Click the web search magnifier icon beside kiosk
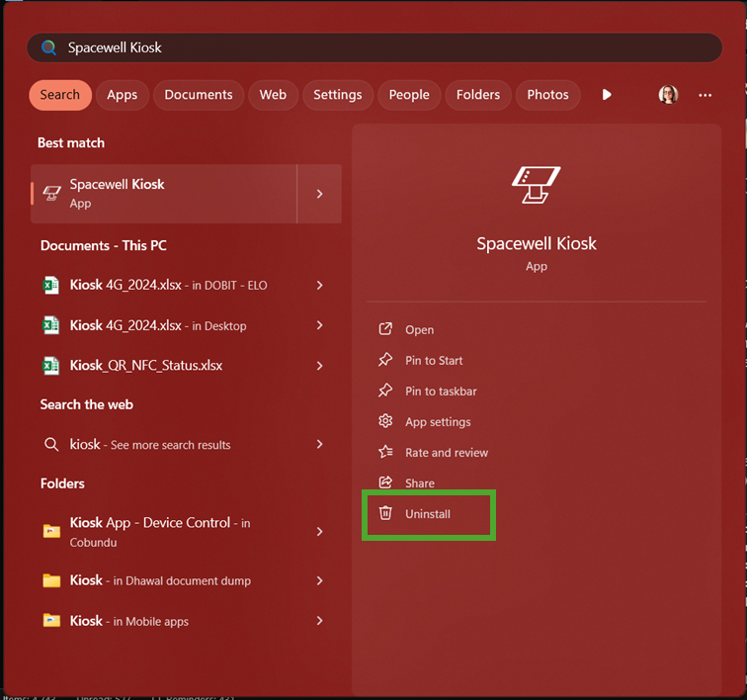This screenshot has height=700, width=747. coord(51,444)
